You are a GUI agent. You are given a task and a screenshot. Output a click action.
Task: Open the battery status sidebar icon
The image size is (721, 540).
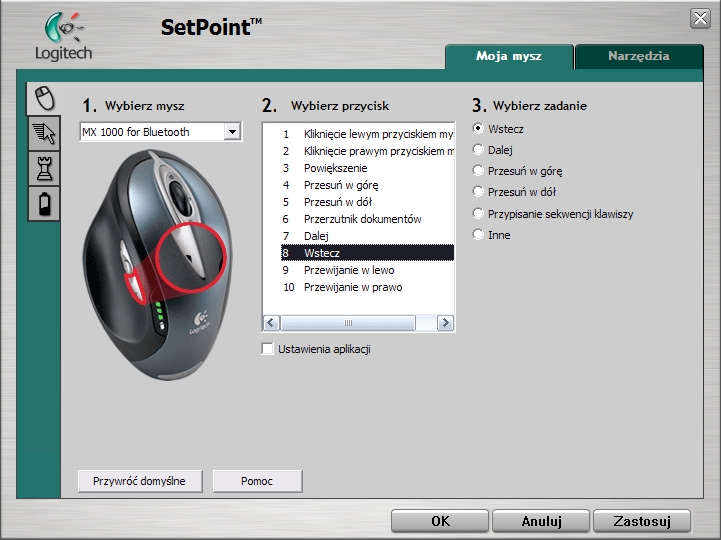pyautogui.click(x=44, y=203)
